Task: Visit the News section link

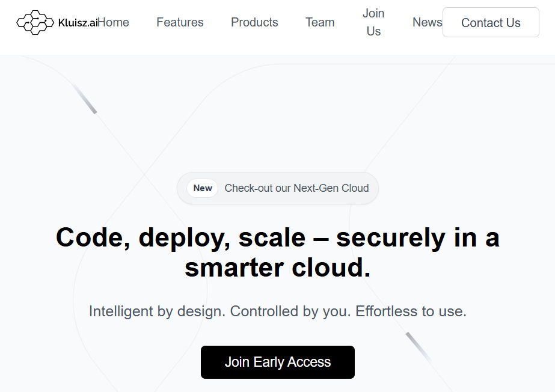Action: [x=427, y=22]
